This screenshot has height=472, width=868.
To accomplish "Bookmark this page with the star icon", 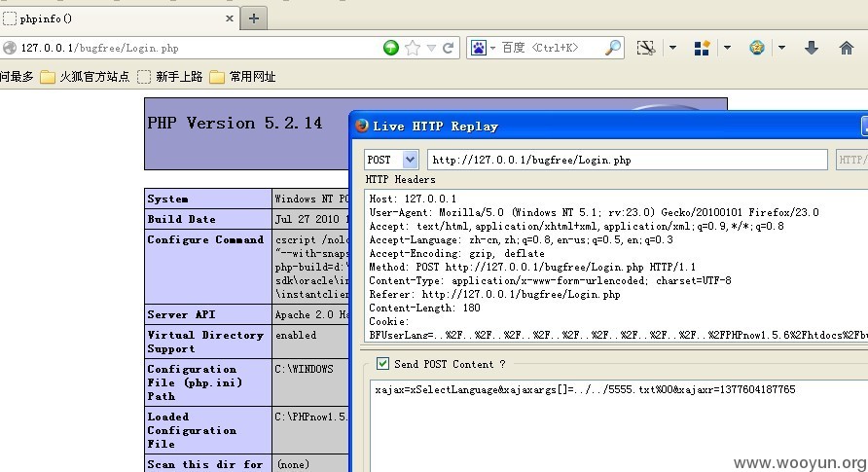I will coord(413,48).
